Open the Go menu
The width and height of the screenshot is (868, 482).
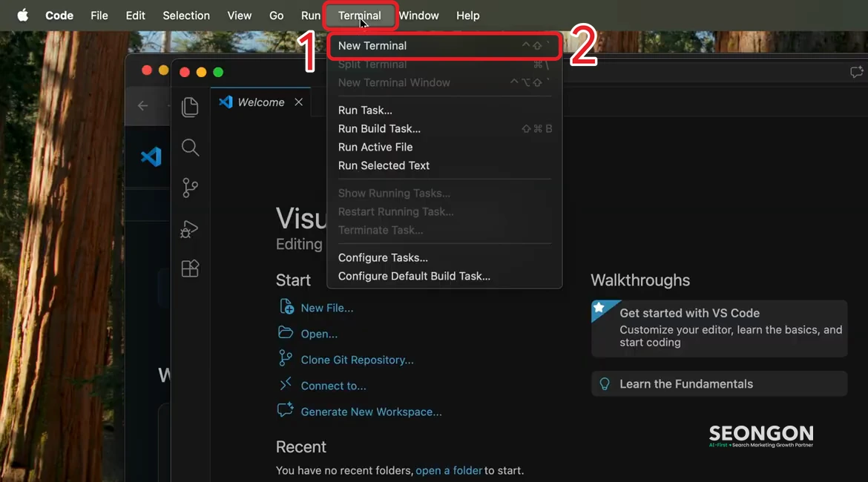[x=276, y=16]
